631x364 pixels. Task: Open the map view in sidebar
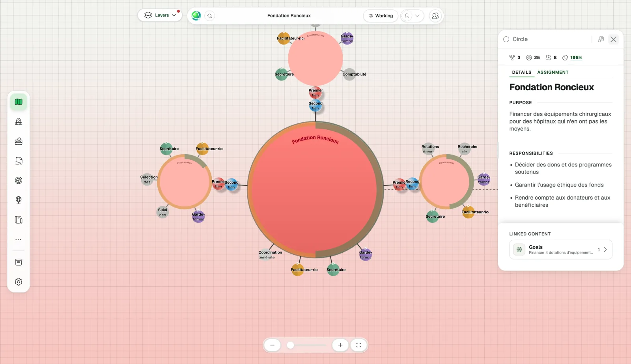tap(19, 102)
